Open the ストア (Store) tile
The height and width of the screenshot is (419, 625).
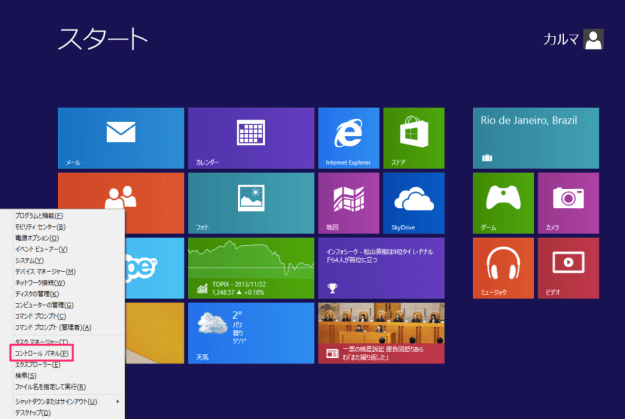(414, 138)
